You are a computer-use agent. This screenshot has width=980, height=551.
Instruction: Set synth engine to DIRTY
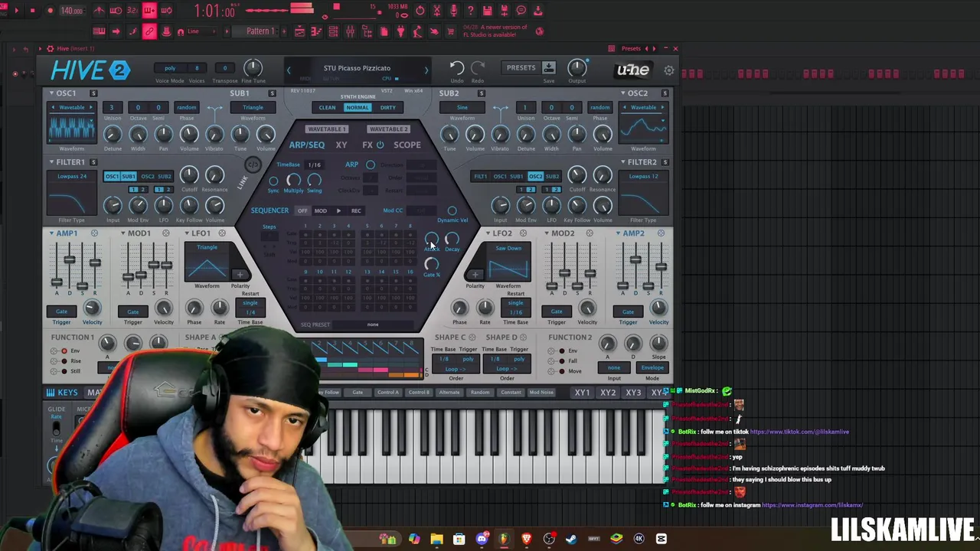coord(388,108)
